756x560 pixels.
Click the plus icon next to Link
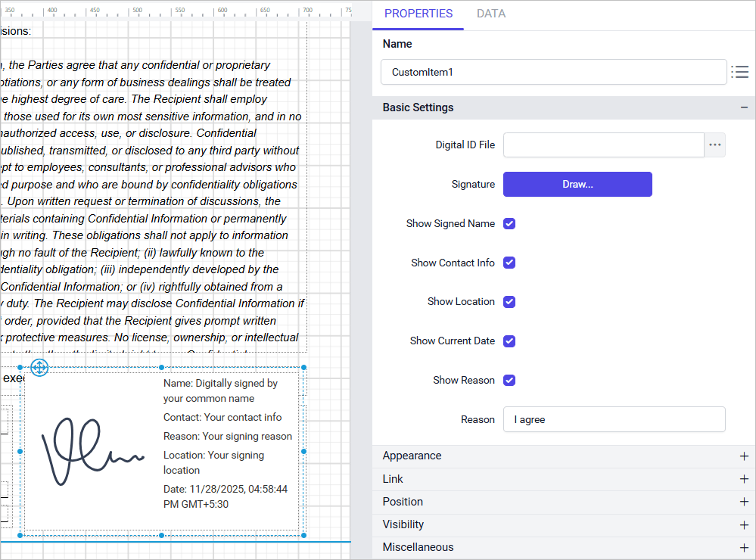click(x=744, y=479)
